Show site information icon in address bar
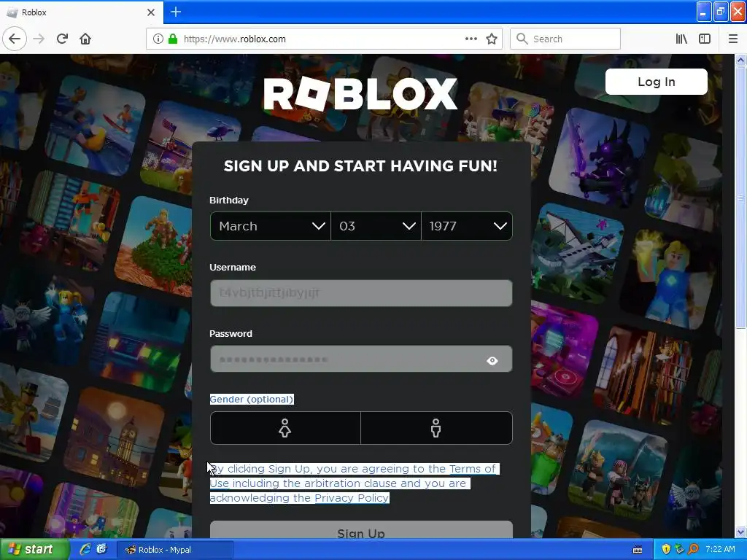747x560 pixels. coord(158,39)
